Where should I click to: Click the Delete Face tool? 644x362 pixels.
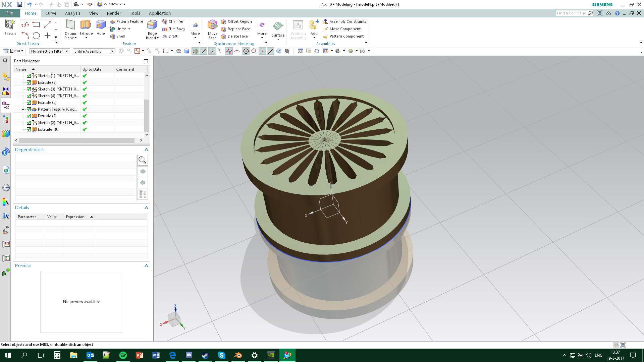(x=234, y=36)
